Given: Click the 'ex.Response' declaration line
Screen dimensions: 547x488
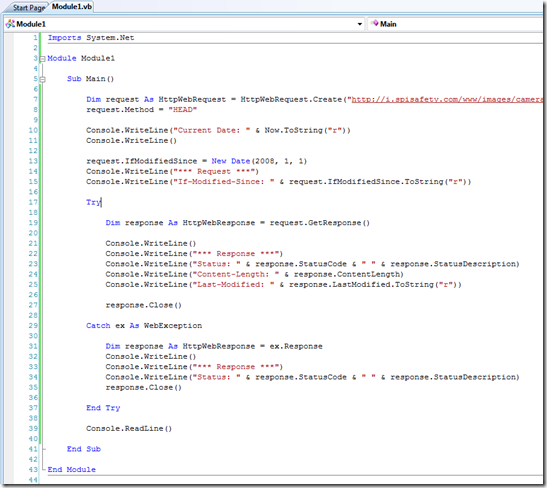Looking at the screenshot, I should (214, 346).
